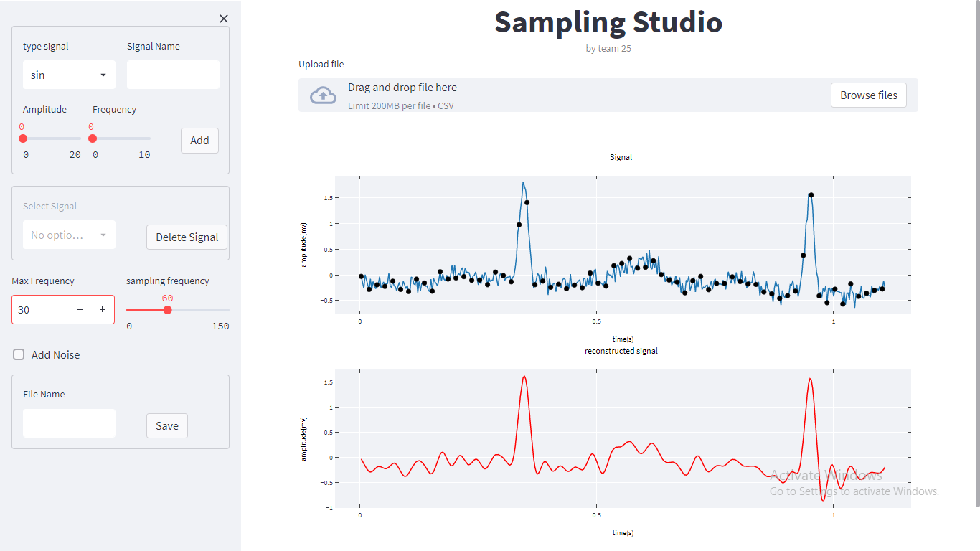Click the Frequency slider handle
Image resolution: width=980 pixels, height=551 pixels.
coord(91,138)
